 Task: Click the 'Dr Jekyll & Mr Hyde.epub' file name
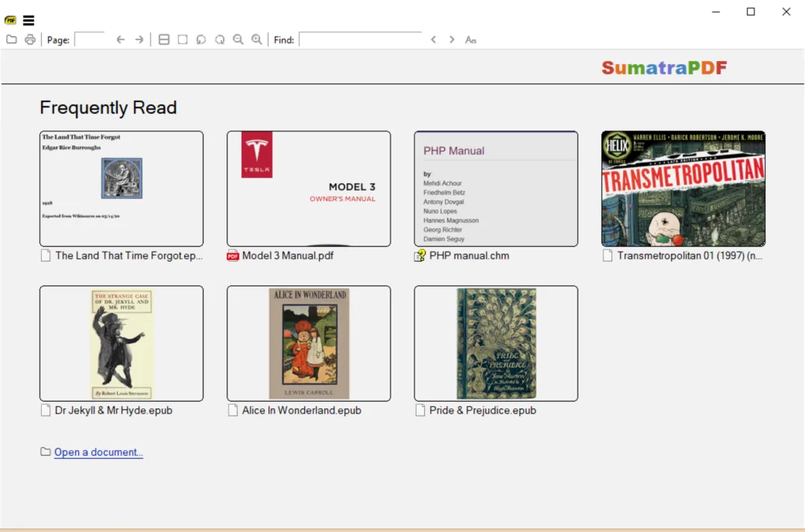click(113, 411)
